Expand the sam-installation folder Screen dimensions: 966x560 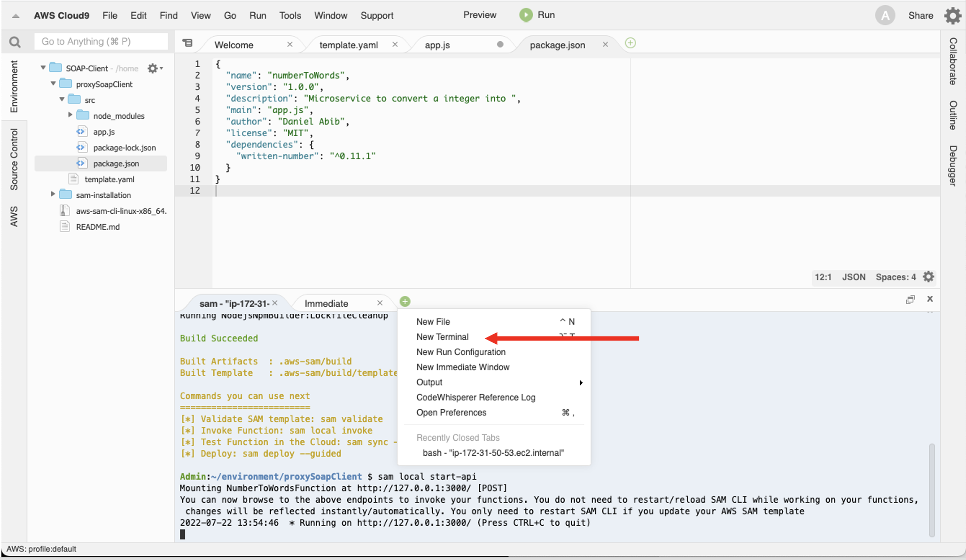tap(53, 194)
